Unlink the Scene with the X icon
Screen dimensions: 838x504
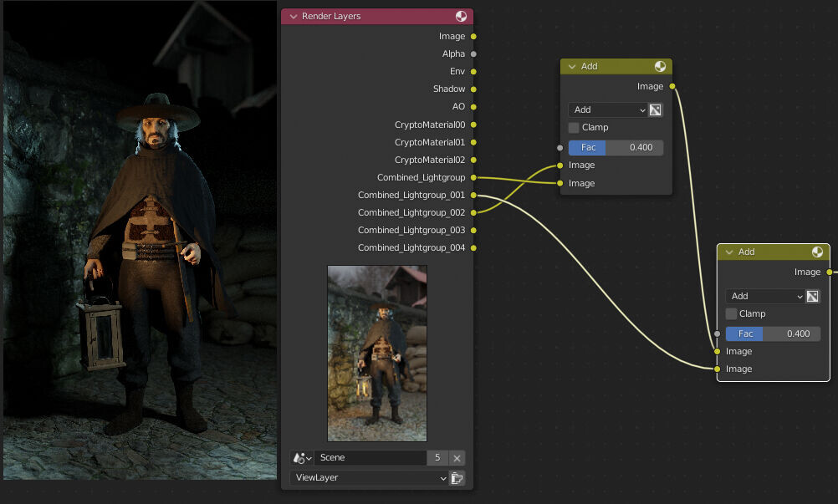point(457,458)
